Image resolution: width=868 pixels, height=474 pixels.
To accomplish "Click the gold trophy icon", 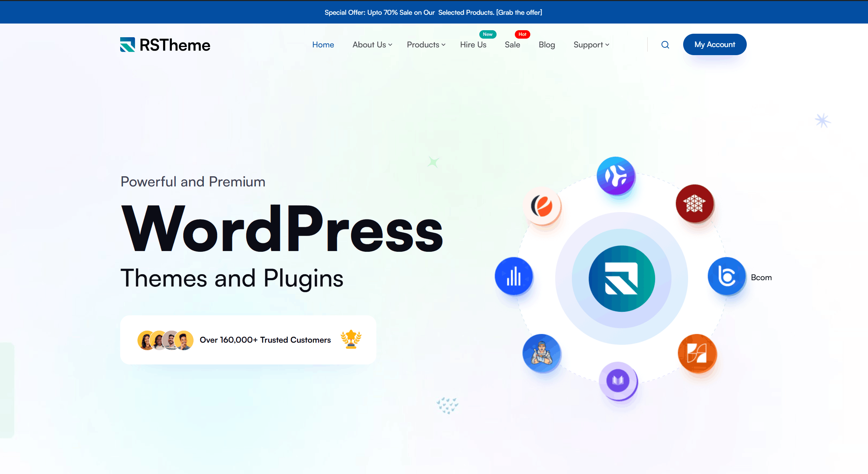I will (351, 340).
